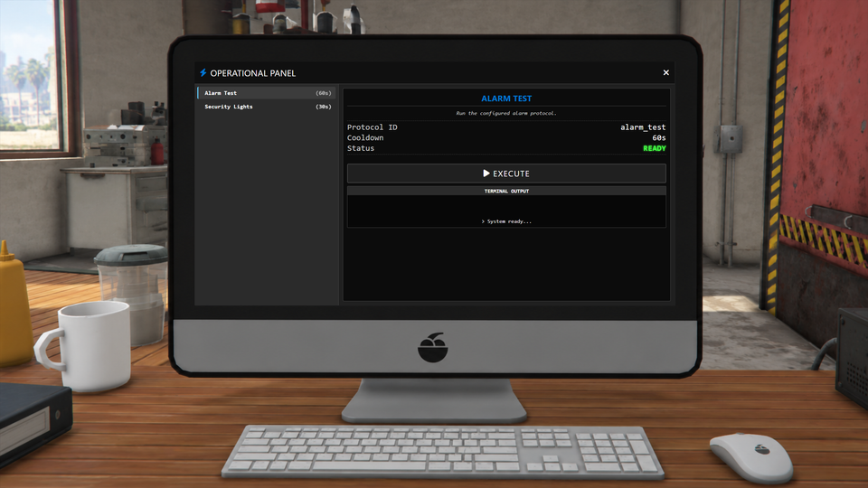Click the TERMINAL OUTPUT header

tap(506, 191)
